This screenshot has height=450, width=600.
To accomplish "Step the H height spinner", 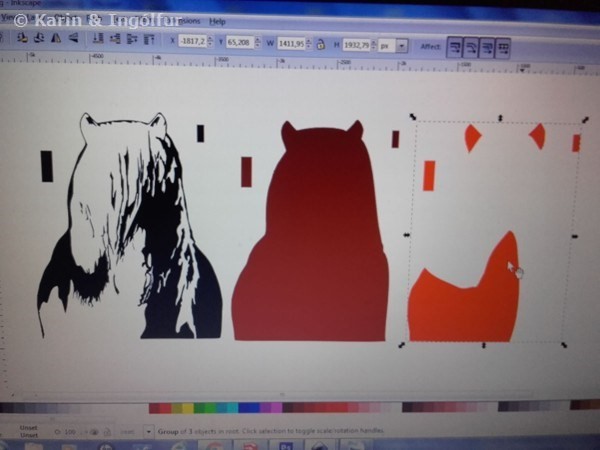I will pos(374,46).
